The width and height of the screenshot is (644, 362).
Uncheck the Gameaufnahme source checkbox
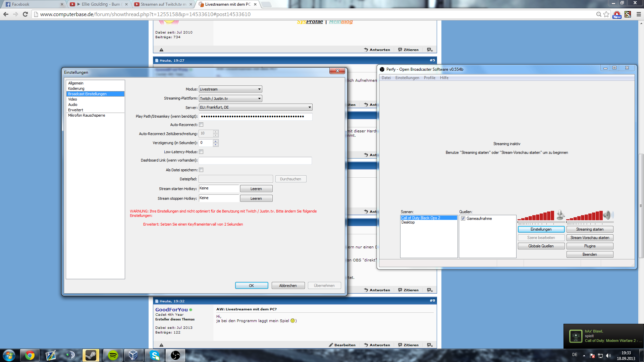point(463,219)
